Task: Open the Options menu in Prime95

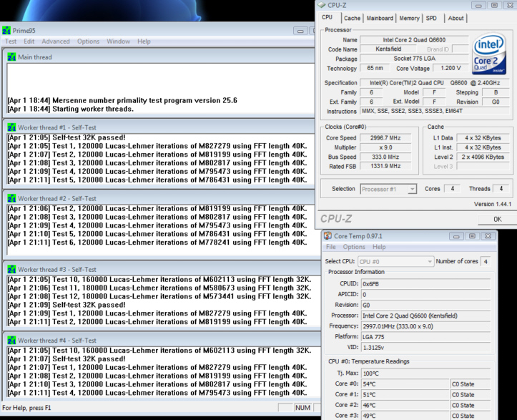Action: (89, 41)
